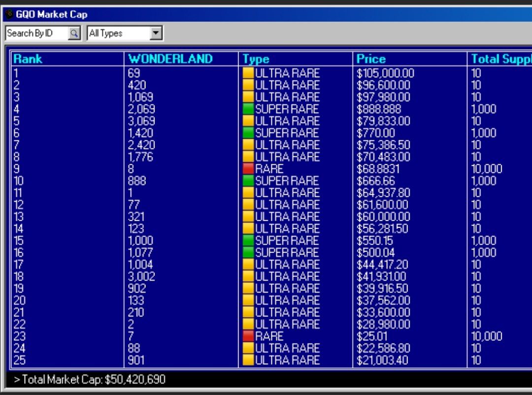
Task: Sort by the Total Supply column header
Action: point(501,59)
